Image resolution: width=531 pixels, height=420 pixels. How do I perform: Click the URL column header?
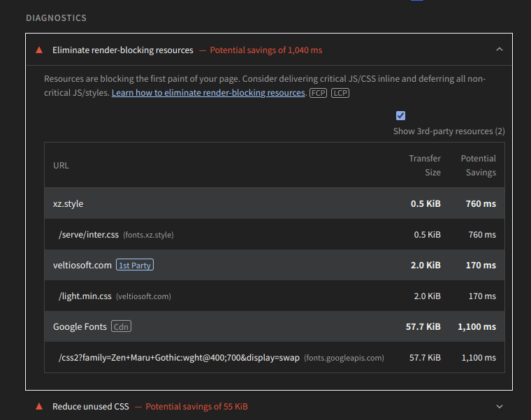(x=61, y=166)
